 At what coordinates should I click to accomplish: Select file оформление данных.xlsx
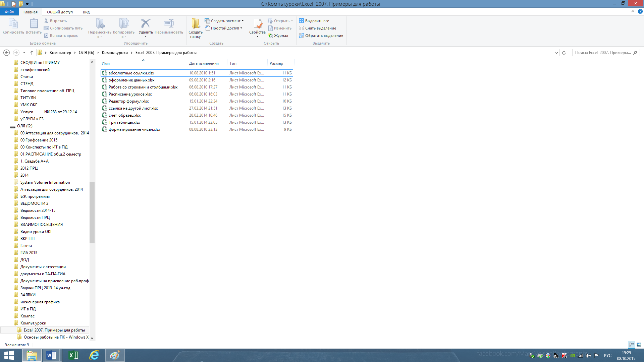point(197,80)
